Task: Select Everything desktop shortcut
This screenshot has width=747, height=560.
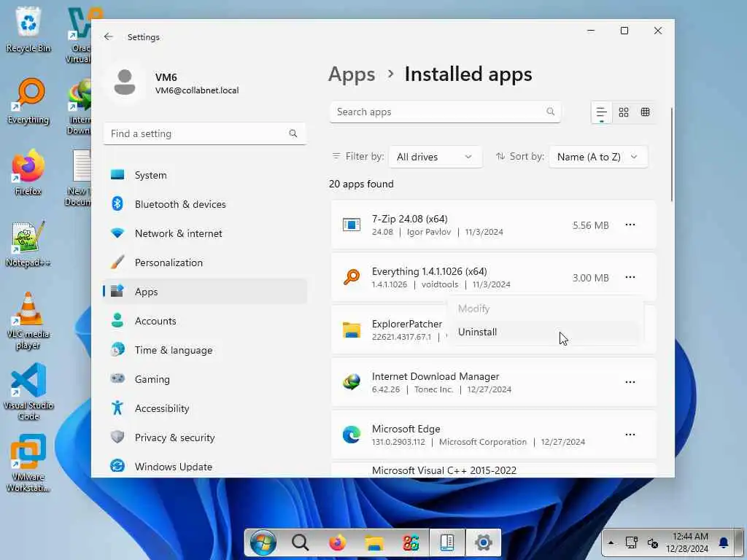Action: click(x=28, y=101)
